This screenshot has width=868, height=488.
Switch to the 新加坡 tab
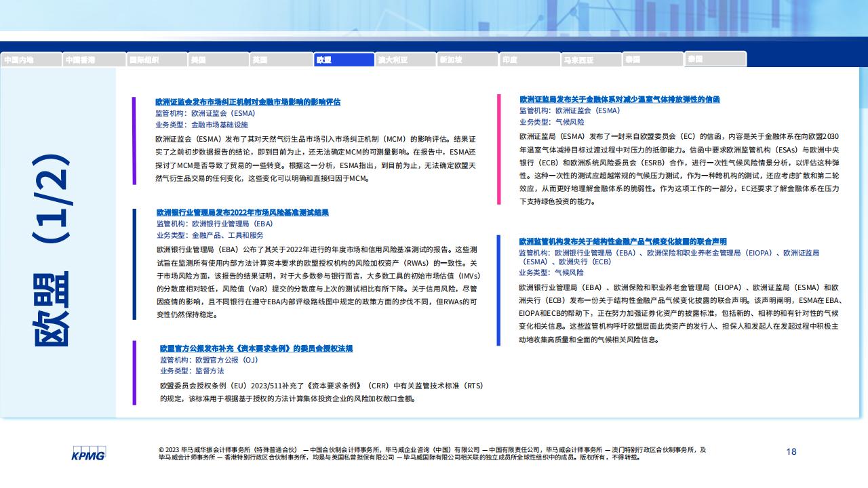coord(467,60)
